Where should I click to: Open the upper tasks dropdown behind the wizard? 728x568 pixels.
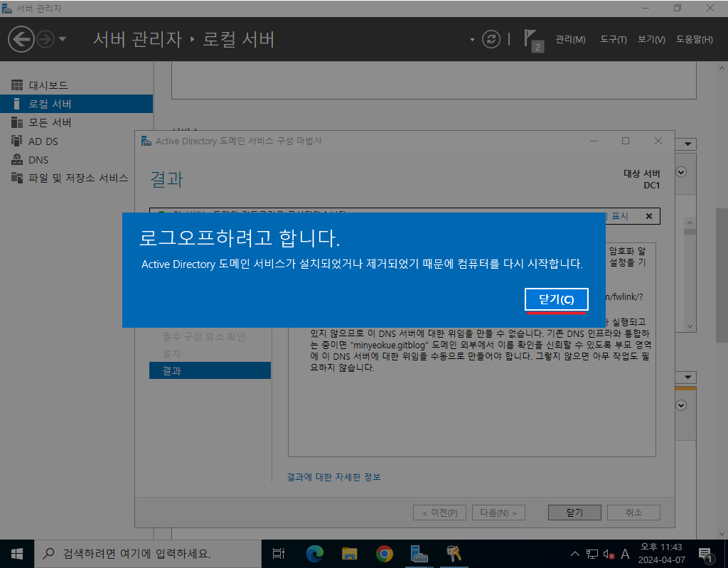(x=687, y=144)
